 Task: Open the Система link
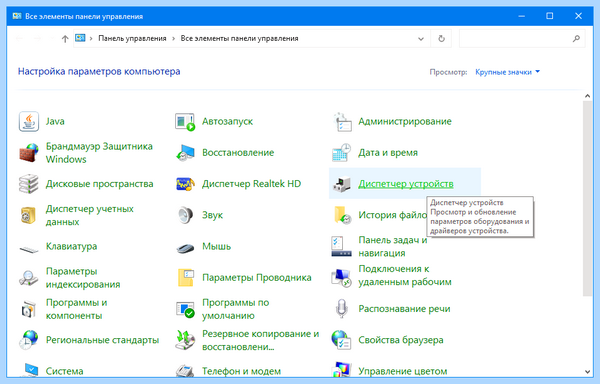click(x=65, y=371)
